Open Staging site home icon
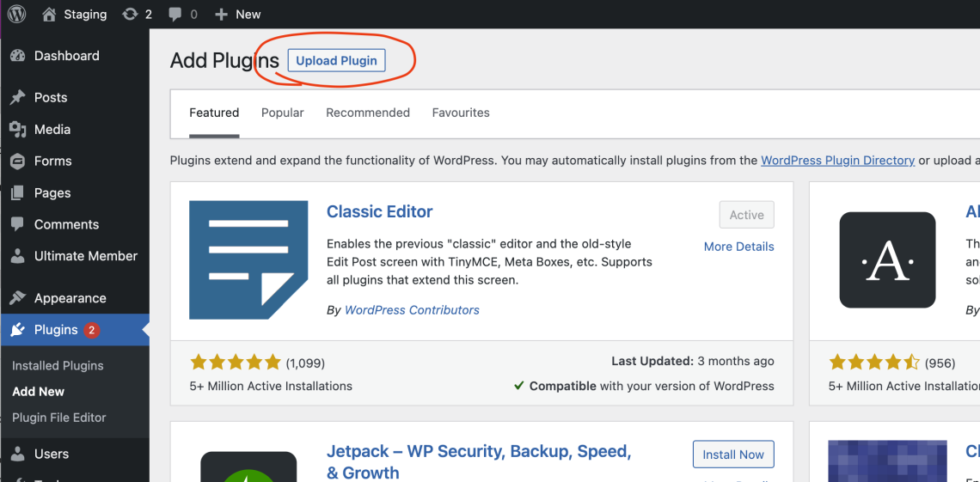980x482 pixels. click(x=50, y=14)
